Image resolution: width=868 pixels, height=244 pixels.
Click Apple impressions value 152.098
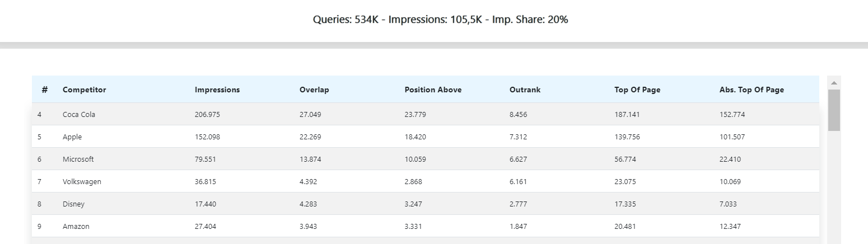pos(208,137)
